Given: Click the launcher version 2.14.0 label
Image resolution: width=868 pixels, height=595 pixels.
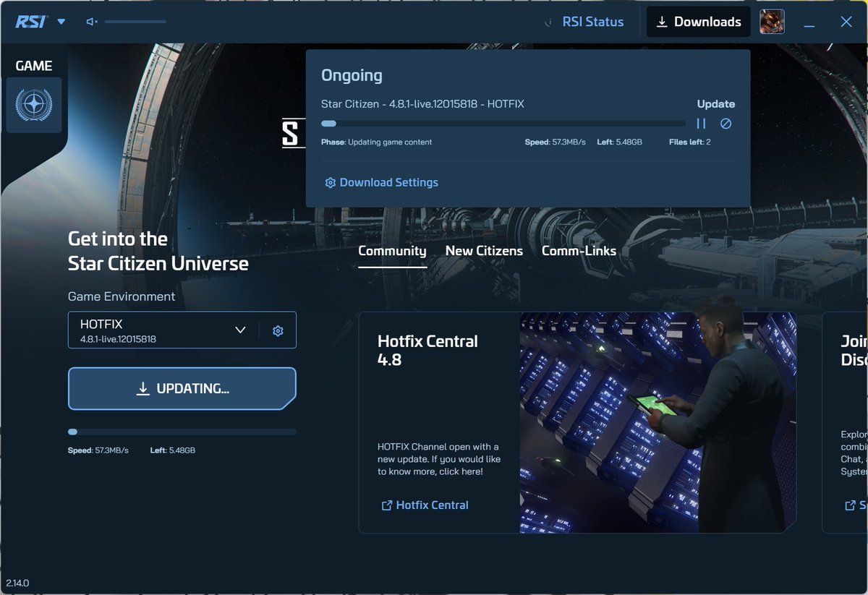Looking at the screenshot, I should pyautogui.click(x=17, y=583).
